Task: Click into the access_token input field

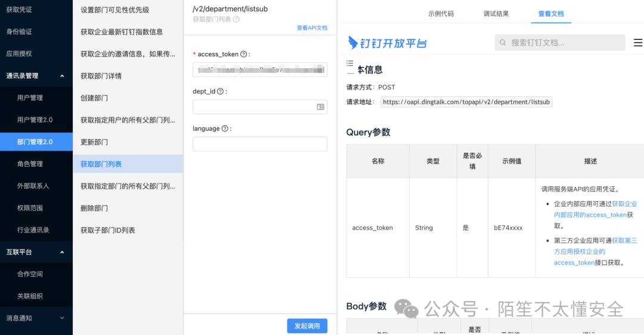Action: (x=259, y=69)
